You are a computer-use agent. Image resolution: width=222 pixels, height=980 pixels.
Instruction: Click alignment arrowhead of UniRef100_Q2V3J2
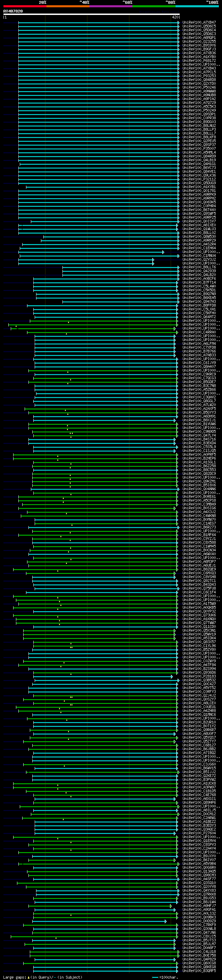coord(153,259)
